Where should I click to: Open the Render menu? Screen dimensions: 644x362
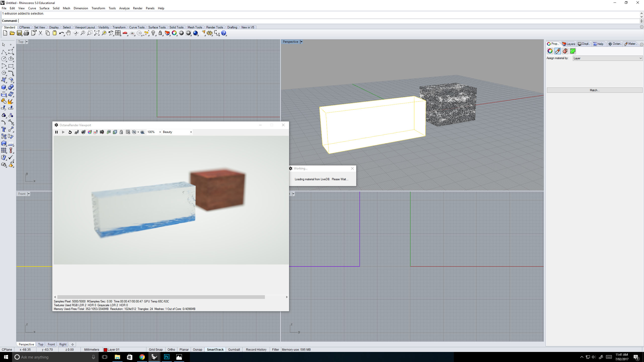[138, 8]
